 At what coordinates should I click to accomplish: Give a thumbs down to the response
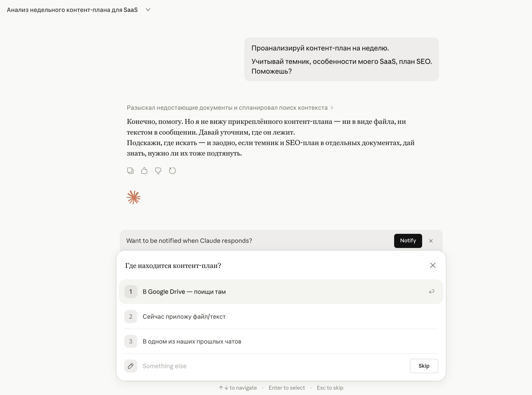[158, 171]
